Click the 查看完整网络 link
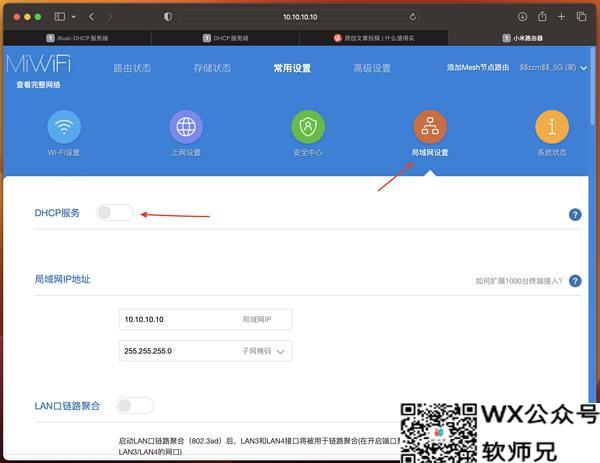Screen dimensions: 600x463 click(x=38, y=85)
